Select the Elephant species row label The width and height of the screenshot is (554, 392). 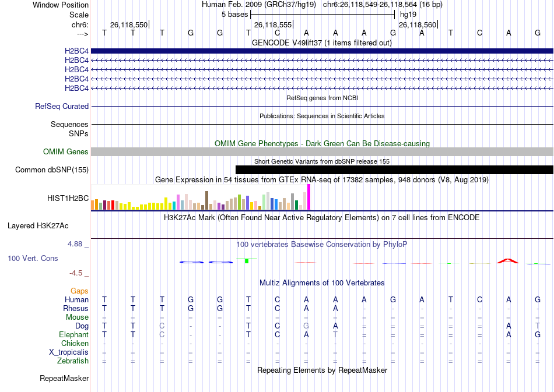coord(74,334)
